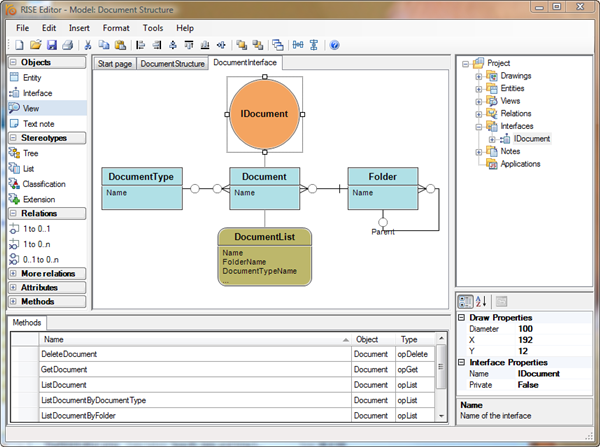
Task: Select the Entity object tool
Action: (x=31, y=77)
